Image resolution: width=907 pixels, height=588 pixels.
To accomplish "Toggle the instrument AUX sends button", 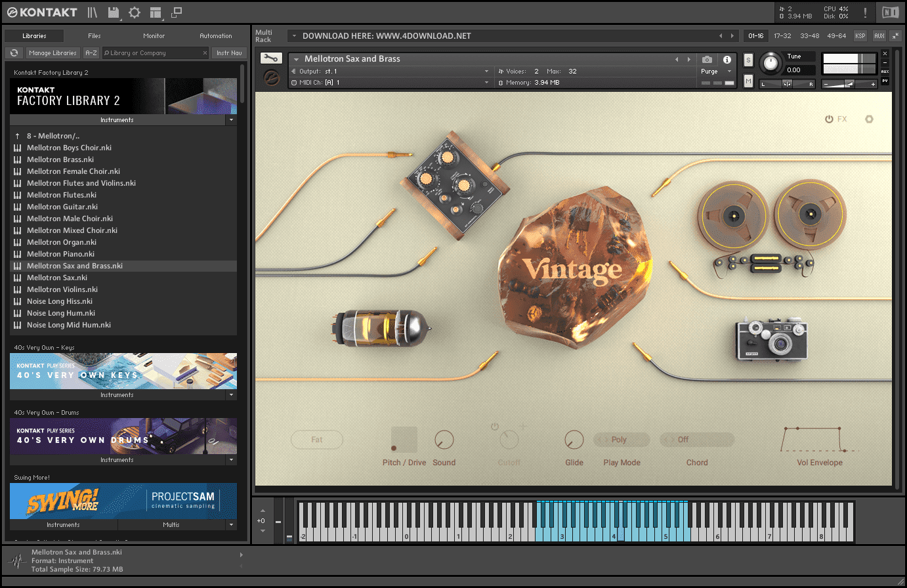I will [885, 72].
